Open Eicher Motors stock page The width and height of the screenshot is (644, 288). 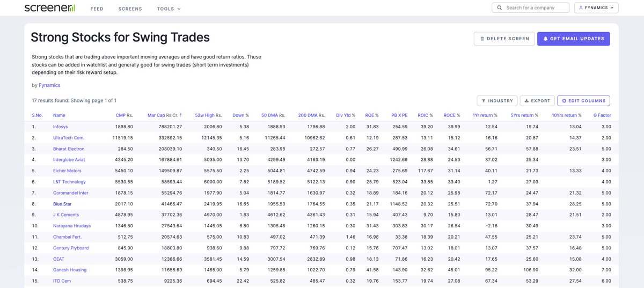68,171
